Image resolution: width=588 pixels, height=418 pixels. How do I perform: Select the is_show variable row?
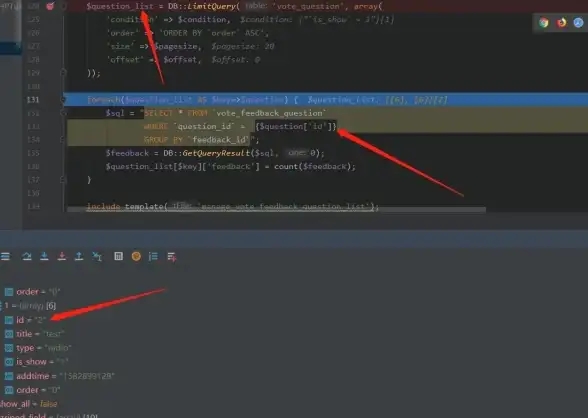36,362
